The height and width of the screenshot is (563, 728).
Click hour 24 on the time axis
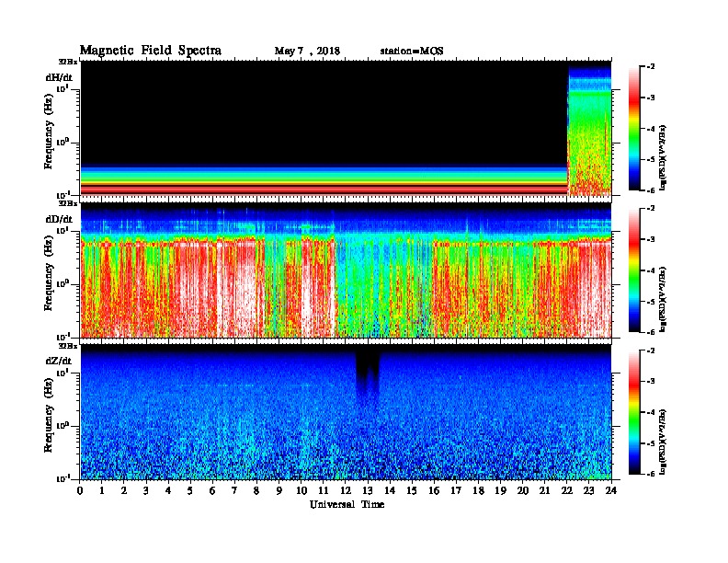click(x=611, y=490)
